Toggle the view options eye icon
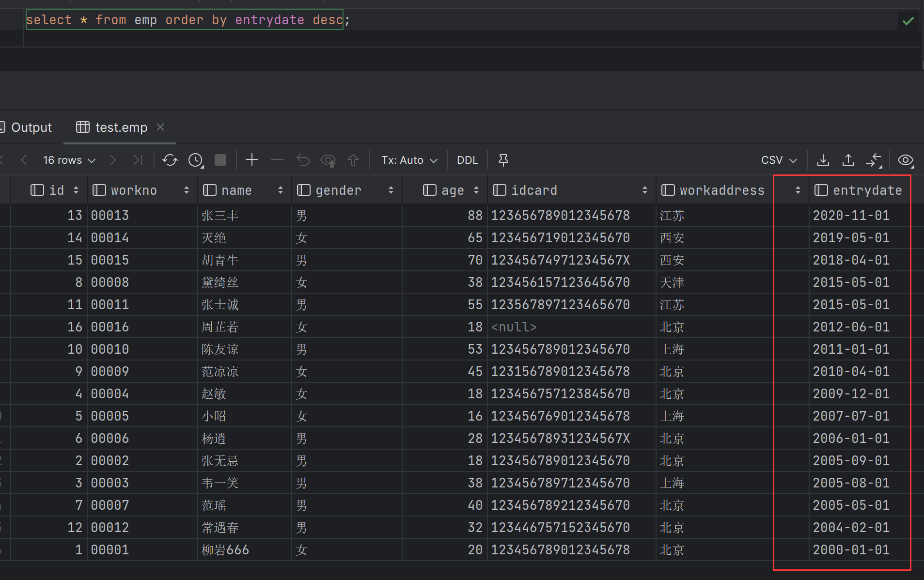The image size is (924, 580). 906,160
